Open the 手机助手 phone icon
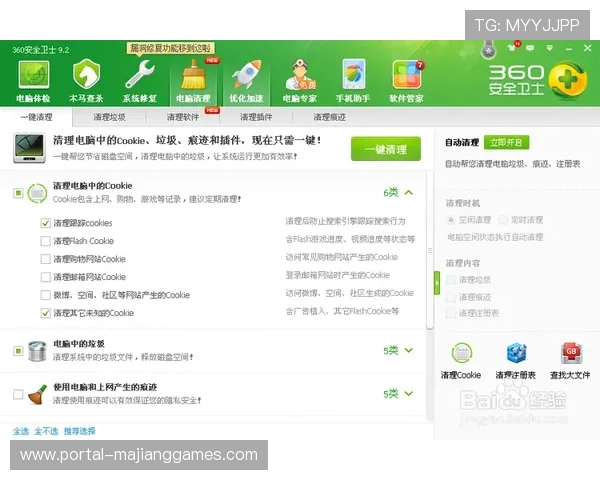600x480 pixels. pos(354,75)
